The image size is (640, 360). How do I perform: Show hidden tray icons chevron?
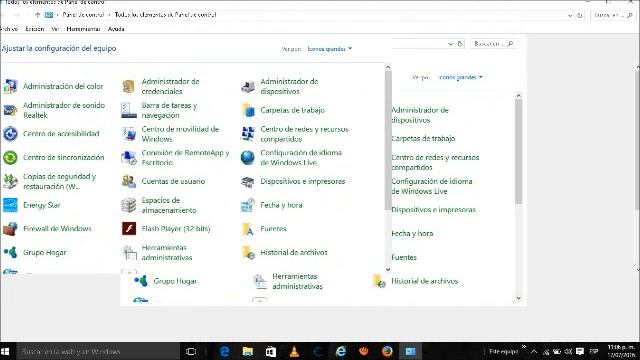tap(534, 351)
